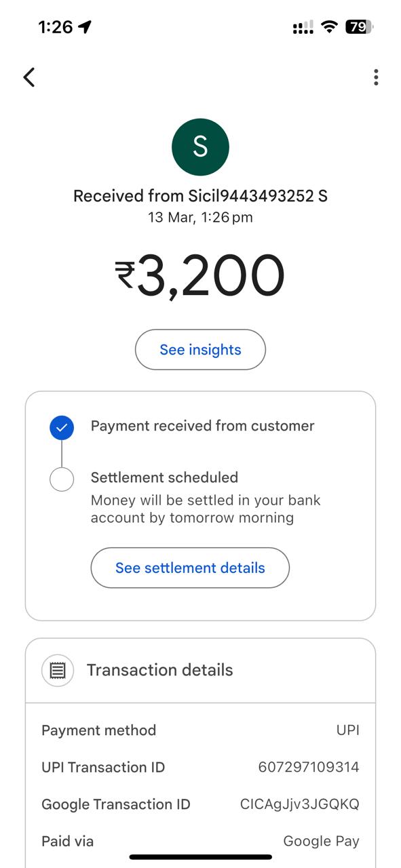The width and height of the screenshot is (401, 868).
Task: Select the UPI Transaction ID number 607297109314
Action: (309, 768)
